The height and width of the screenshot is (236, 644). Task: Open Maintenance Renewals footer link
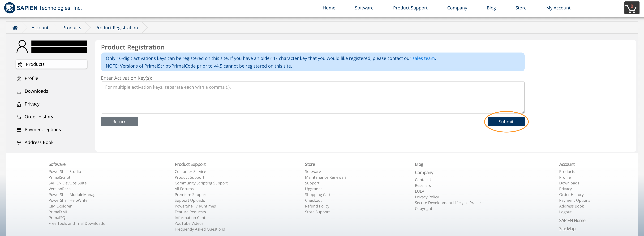[x=326, y=177]
